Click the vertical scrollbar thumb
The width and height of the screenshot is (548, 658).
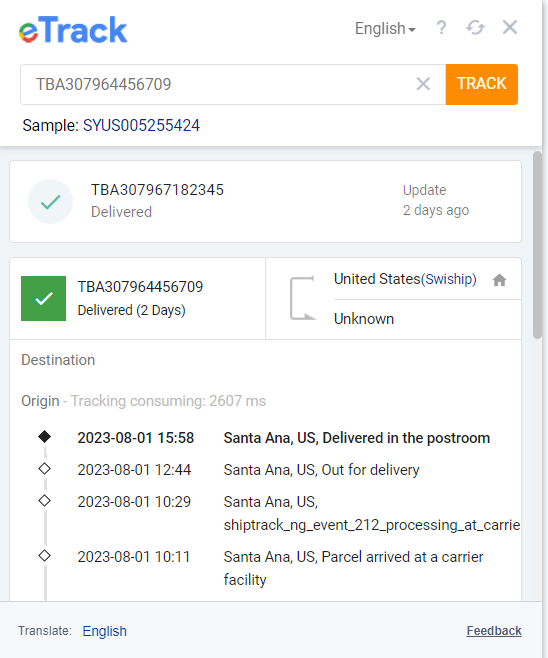[x=537, y=245]
